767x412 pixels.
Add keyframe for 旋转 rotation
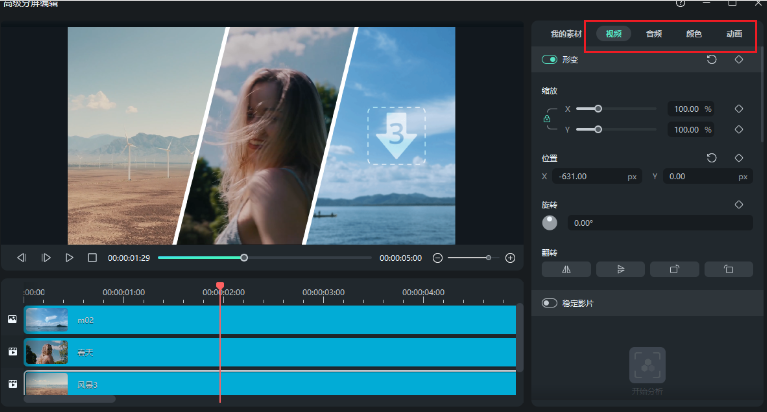coord(739,204)
